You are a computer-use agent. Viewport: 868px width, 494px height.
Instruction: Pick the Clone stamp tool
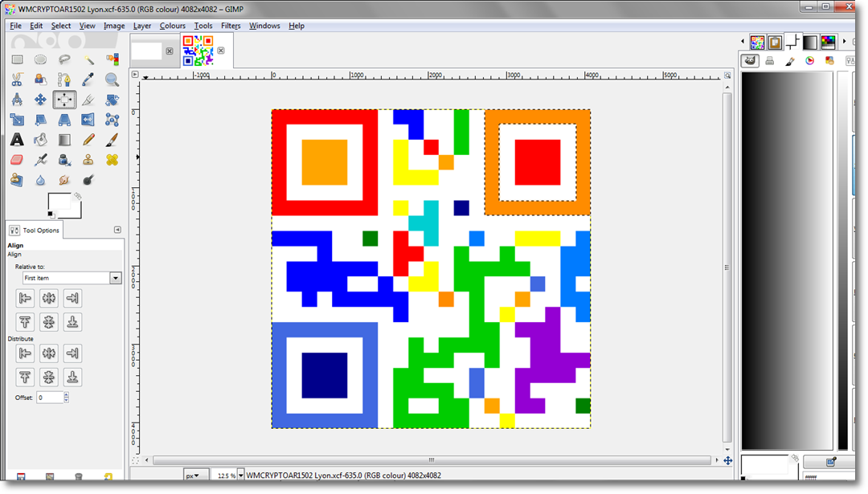coord(88,160)
